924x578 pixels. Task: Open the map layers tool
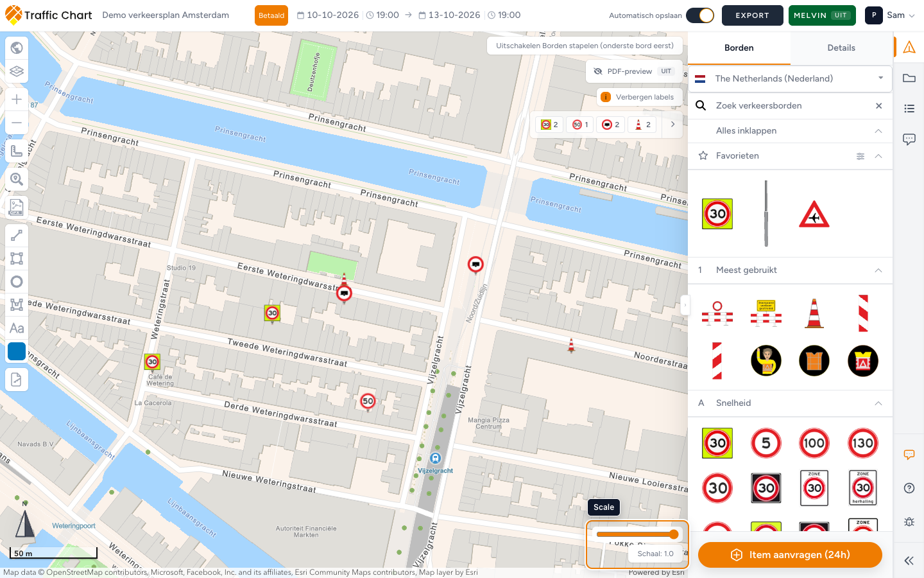pyautogui.click(x=17, y=71)
